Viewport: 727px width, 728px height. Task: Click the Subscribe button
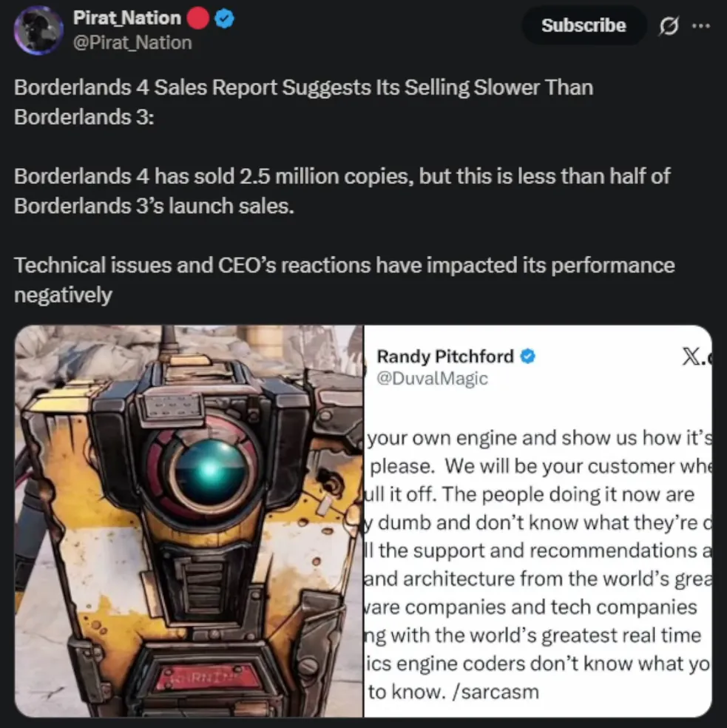[x=584, y=26]
